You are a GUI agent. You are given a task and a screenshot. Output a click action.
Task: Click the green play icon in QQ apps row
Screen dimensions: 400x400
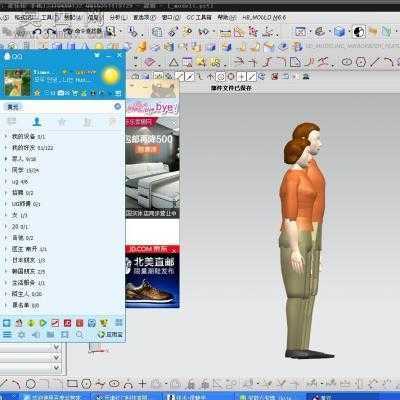click(43, 323)
